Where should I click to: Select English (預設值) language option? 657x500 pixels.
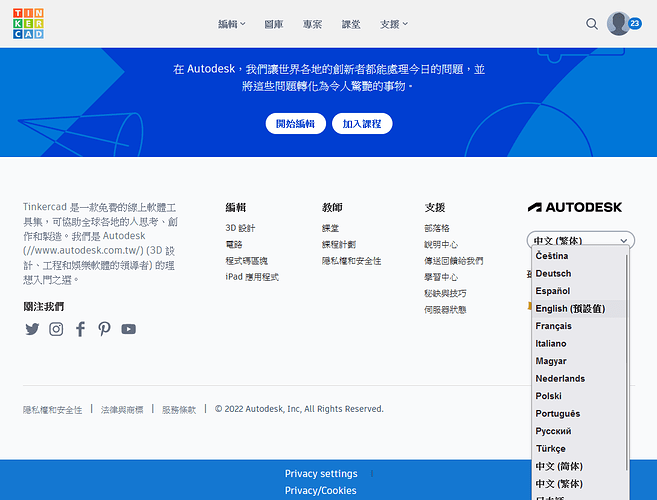click(x=579, y=308)
